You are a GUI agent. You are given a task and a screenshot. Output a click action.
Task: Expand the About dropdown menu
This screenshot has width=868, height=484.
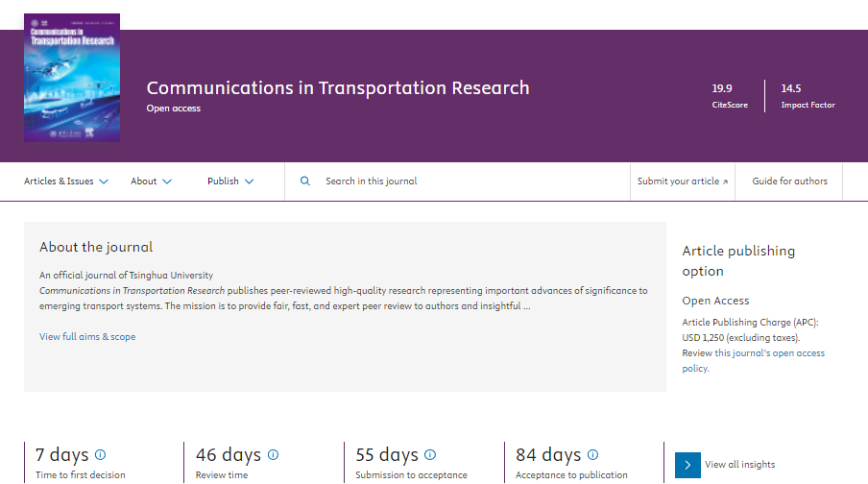click(x=151, y=181)
